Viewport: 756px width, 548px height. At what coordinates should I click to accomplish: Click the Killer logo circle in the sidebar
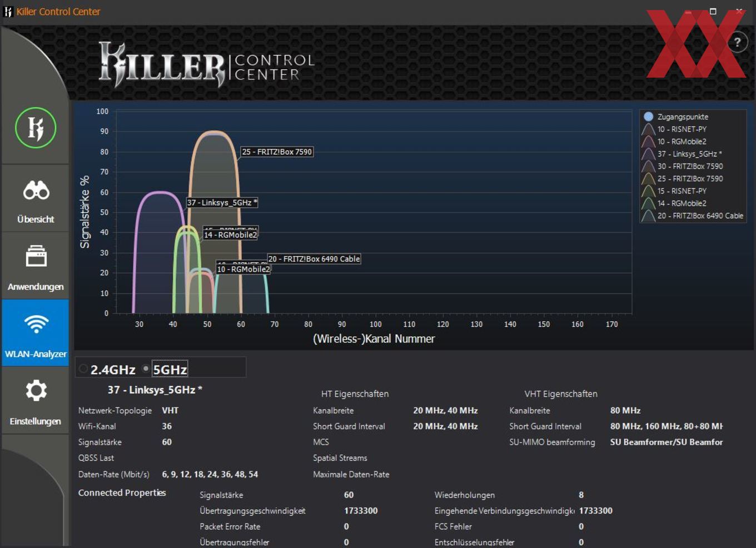36,128
